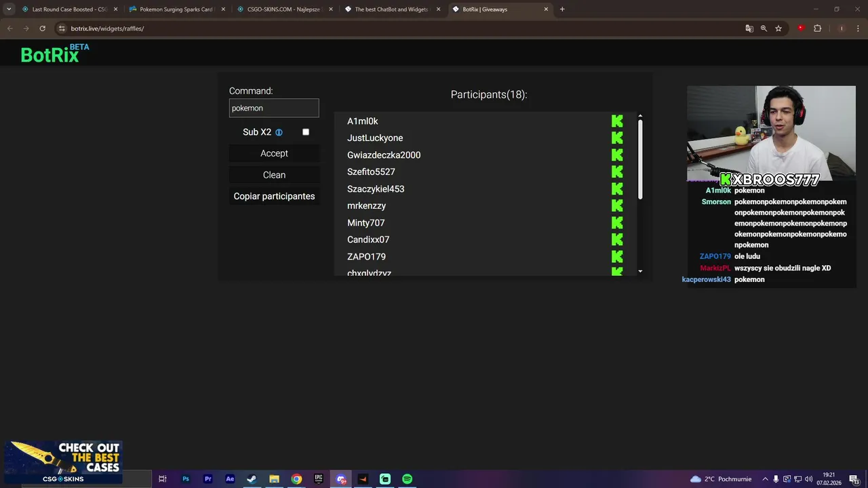Click the Kick icon next to A1ml0k

617,121
